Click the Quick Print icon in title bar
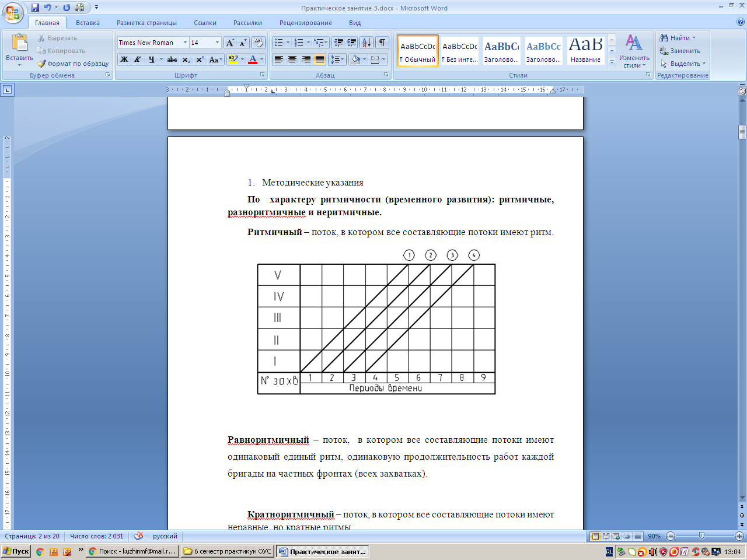Viewport: 747px width, 560px height. click(79, 8)
